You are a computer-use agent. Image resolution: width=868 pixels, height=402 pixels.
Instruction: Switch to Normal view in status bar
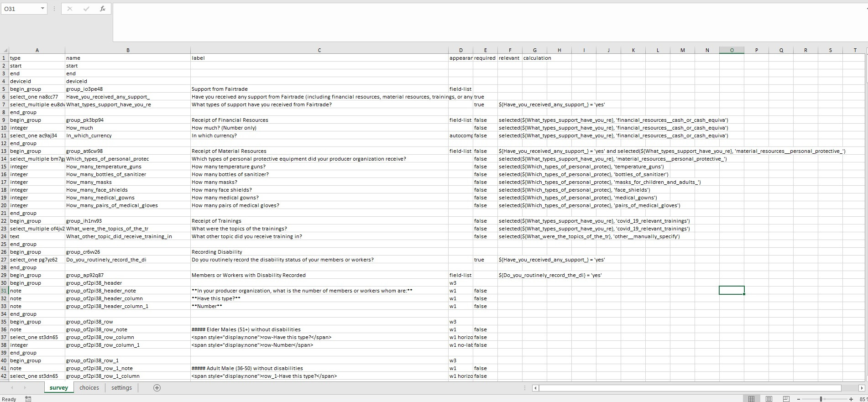tap(751, 399)
